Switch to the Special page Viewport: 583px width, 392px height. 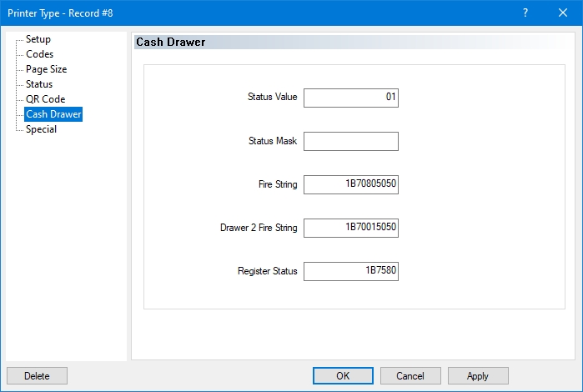point(41,129)
